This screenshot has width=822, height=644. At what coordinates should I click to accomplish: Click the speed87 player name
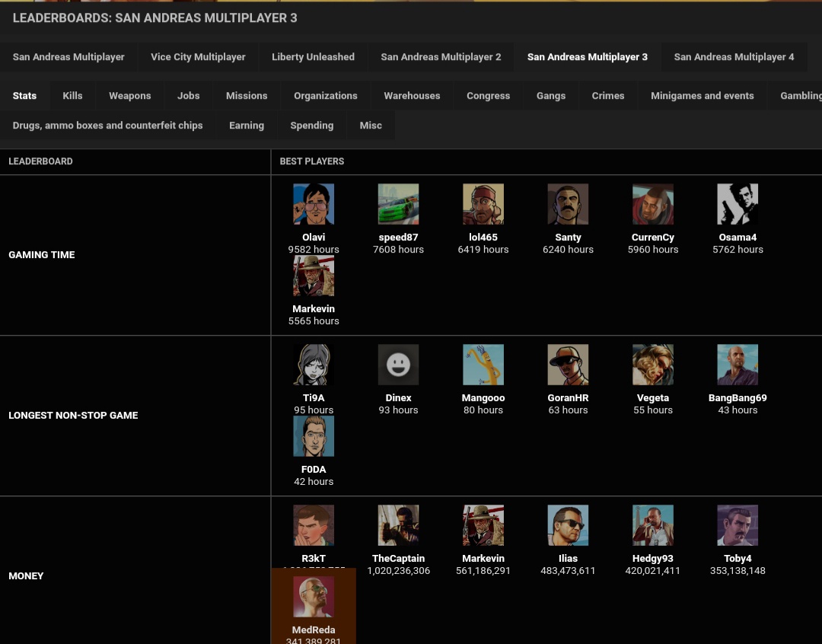398,237
